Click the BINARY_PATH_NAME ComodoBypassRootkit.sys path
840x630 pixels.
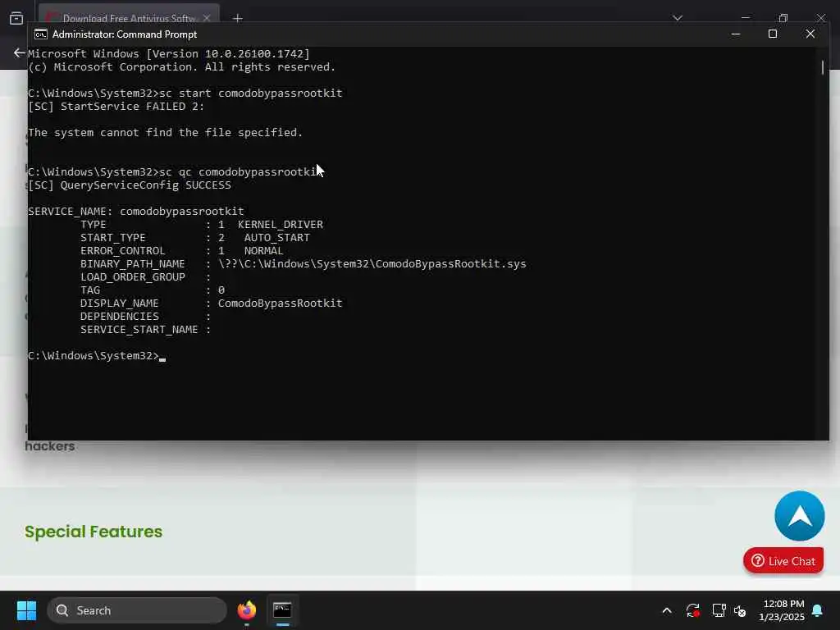coord(372,263)
